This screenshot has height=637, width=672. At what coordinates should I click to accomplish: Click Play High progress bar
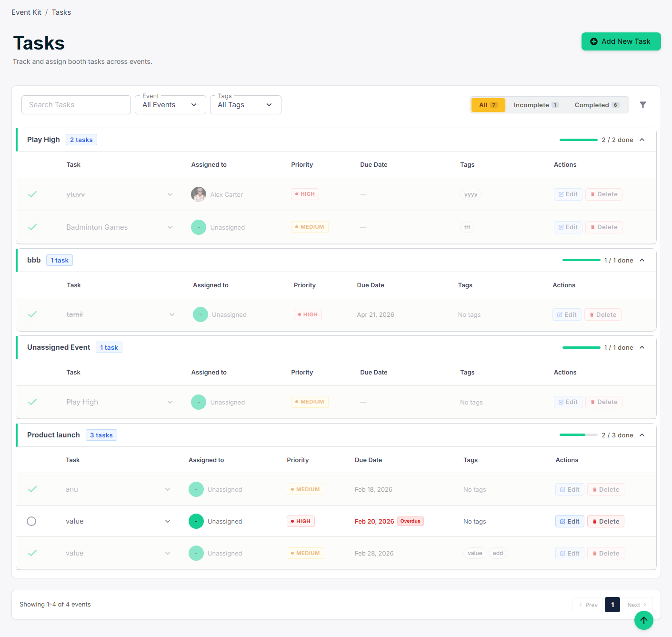point(579,140)
